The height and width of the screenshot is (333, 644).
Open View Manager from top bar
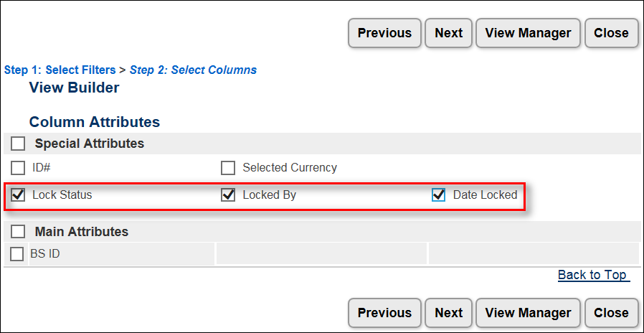coord(528,33)
